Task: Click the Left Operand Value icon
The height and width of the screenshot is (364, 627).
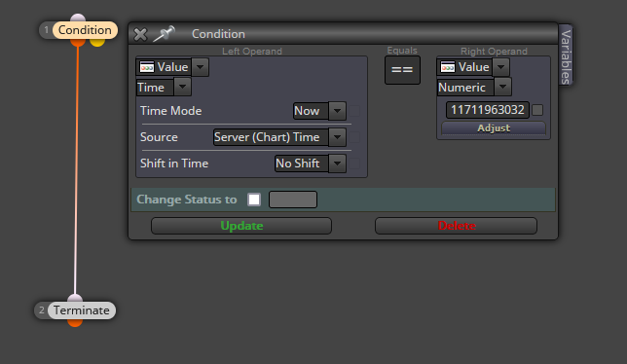Action: coord(147,67)
